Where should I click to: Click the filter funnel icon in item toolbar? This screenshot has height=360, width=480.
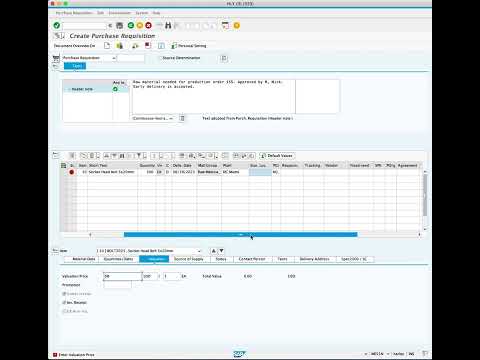click(139, 156)
